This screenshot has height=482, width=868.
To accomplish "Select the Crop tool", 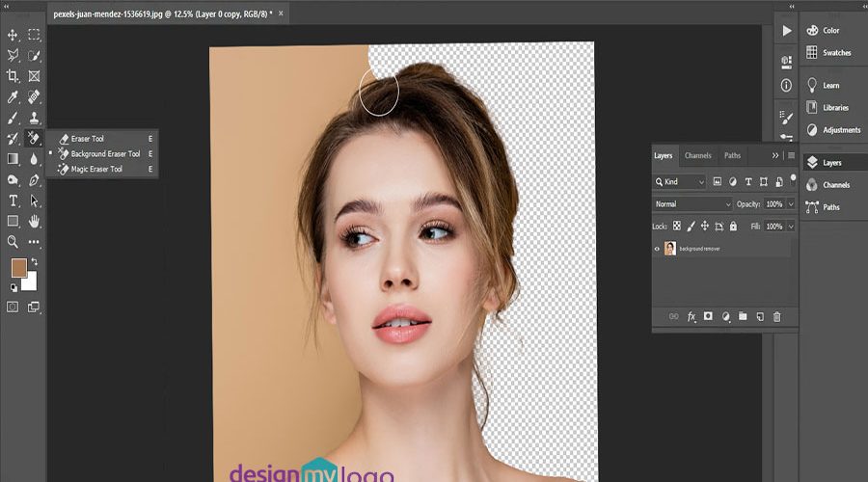I will [13, 76].
